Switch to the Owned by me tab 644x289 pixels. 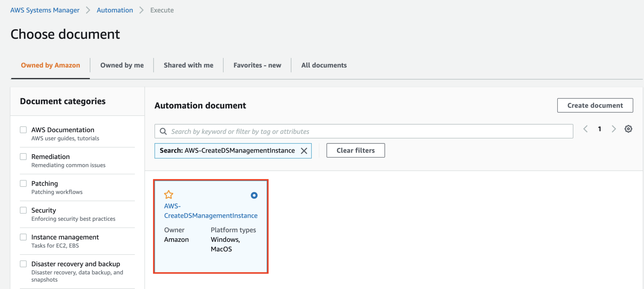click(122, 65)
